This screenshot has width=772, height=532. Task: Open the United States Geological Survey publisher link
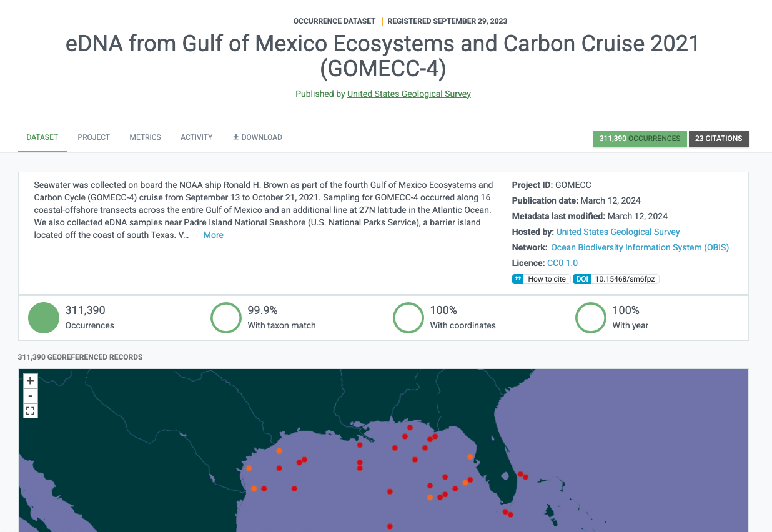pos(408,94)
